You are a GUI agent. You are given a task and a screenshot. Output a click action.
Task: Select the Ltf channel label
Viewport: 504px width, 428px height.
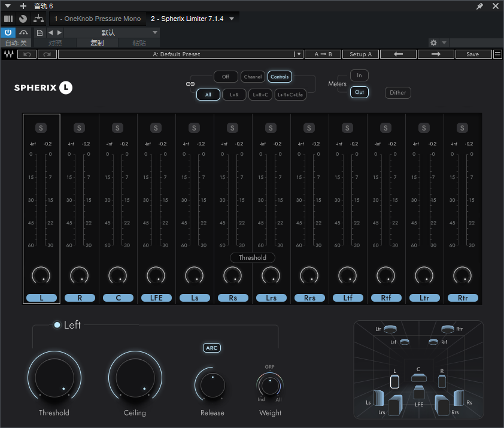pos(348,298)
